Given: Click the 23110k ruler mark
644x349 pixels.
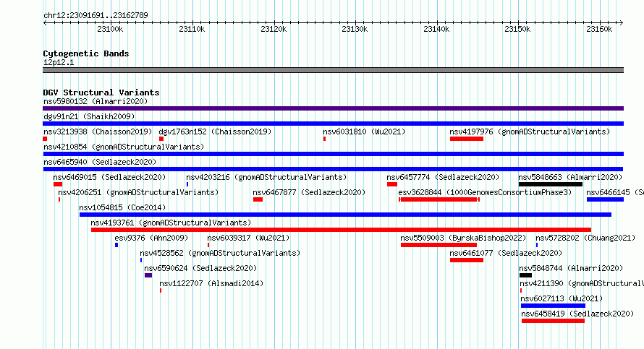Looking at the screenshot, I should [x=192, y=29].
